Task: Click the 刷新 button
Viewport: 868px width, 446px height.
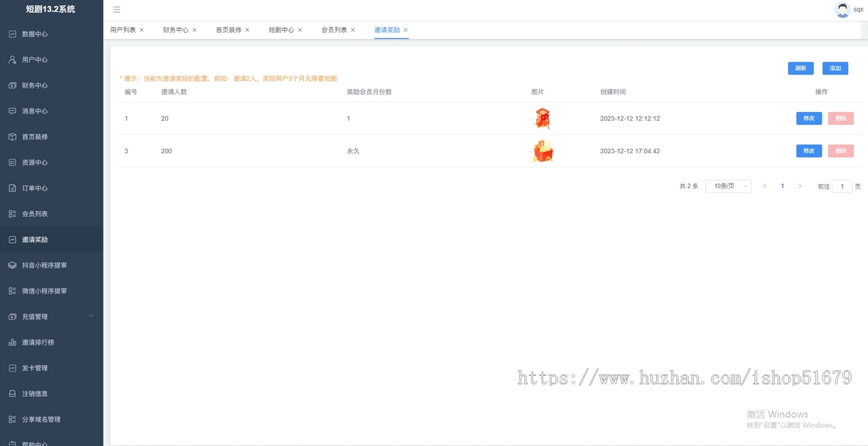Action: tap(801, 68)
